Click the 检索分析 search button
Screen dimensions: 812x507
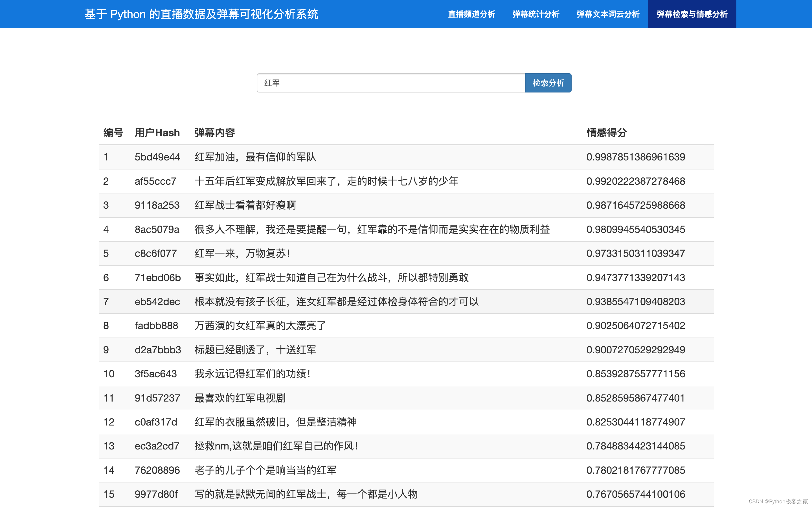point(548,83)
